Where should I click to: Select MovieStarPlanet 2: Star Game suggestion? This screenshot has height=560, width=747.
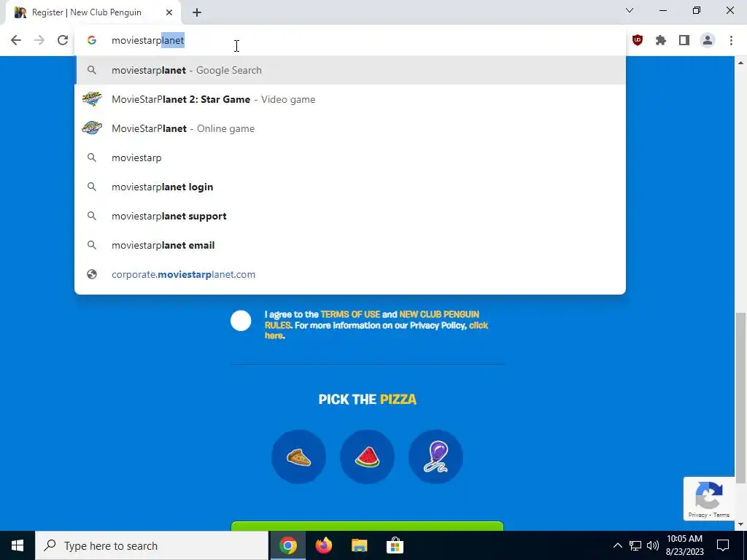(x=350, y=99)
